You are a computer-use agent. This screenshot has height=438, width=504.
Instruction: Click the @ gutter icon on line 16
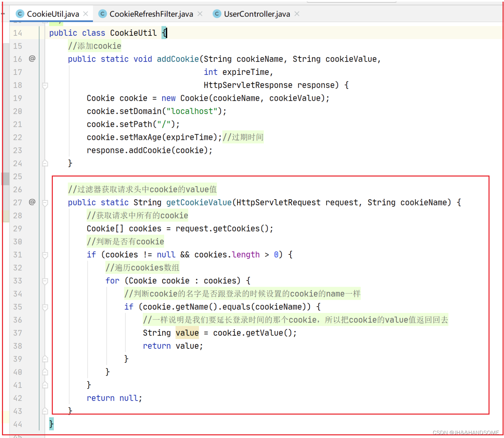coord(32,58)
